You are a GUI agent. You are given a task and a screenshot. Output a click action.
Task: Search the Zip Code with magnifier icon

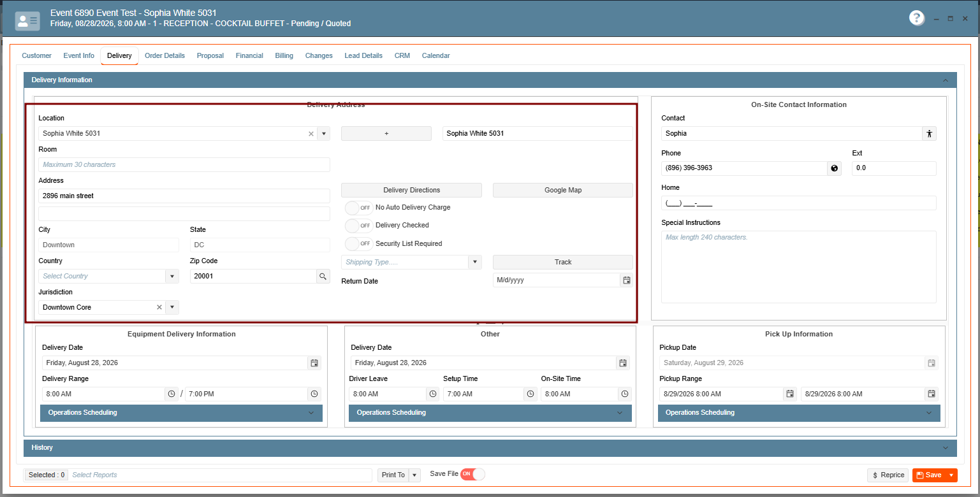pyautogui.click(x=323, y=277)
